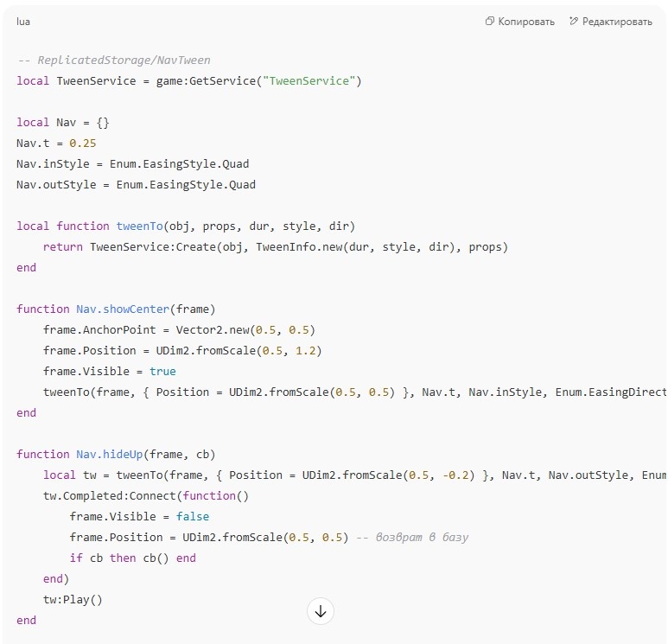The height and width of the screenshot is (644, 668).
Task: Click the function name 'tweenTo' in its definition
Action: [x=139, y=226]
